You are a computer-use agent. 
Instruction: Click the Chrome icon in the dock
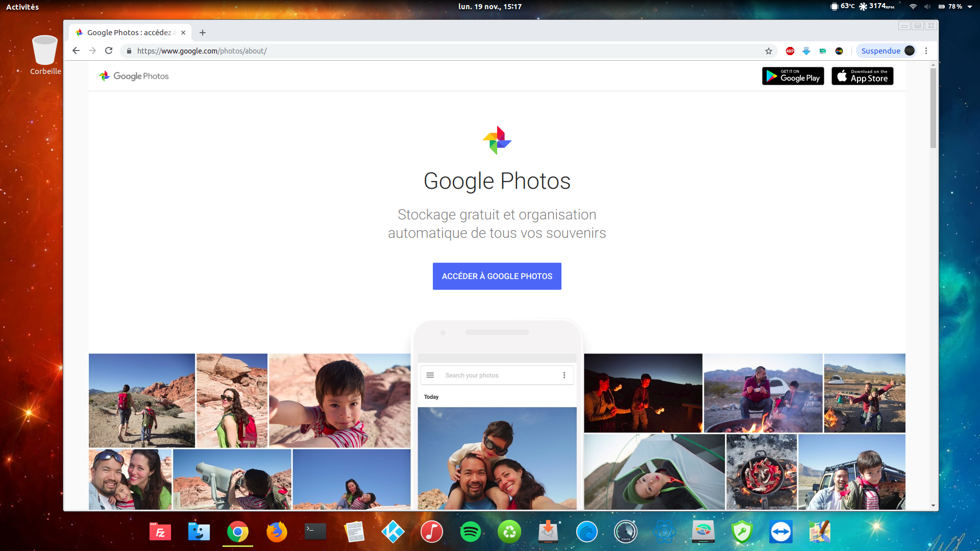238,532
